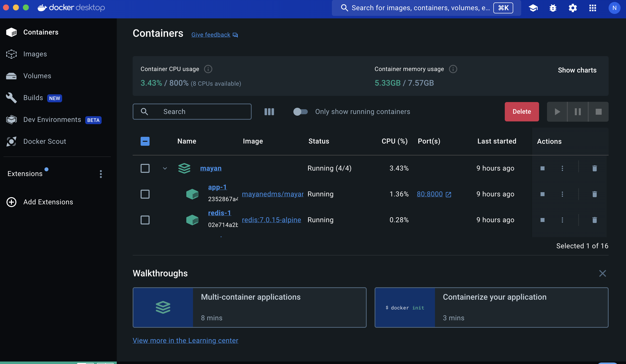
Task: Stop the app-1 container
Action: tap(543, 194)
